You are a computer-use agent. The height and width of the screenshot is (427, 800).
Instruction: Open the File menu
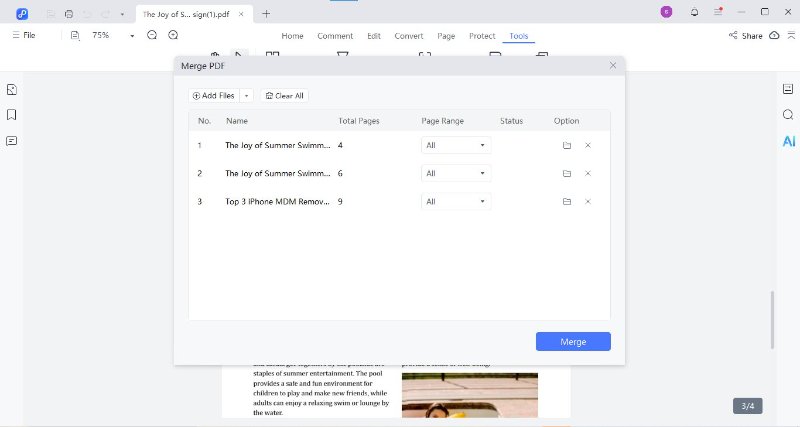click(x=24, y=35)
